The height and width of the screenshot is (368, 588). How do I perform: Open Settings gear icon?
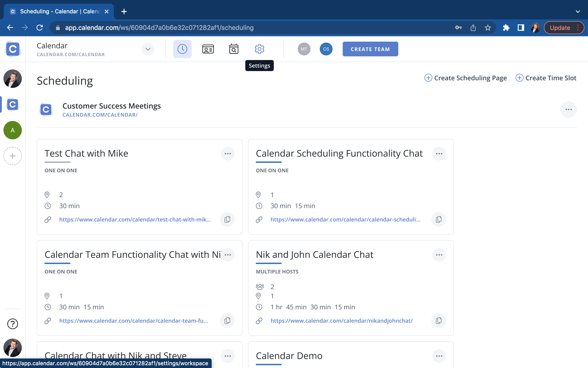pyautogui.click(x=260, y=49)
